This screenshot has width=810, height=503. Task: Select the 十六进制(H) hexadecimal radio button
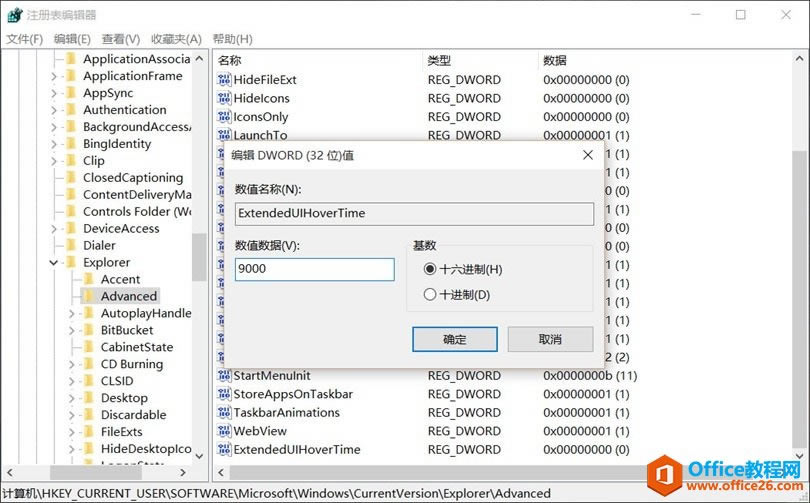(429, 269)
